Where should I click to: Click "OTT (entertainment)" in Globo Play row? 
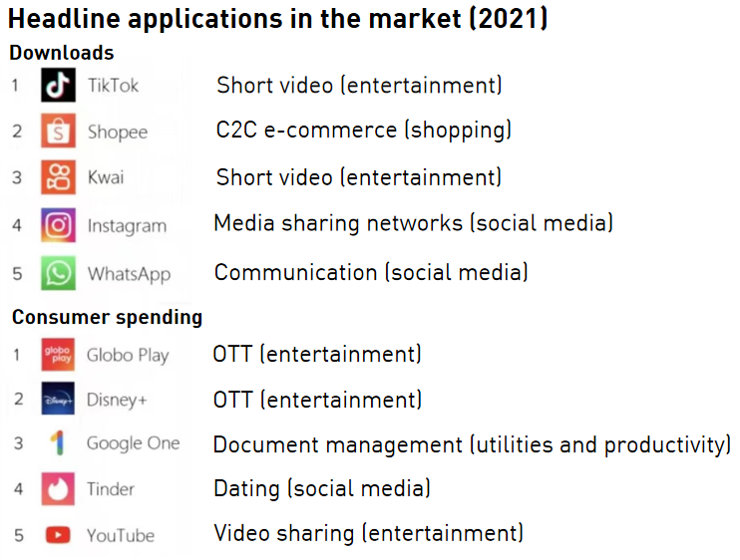coord(317,354)
